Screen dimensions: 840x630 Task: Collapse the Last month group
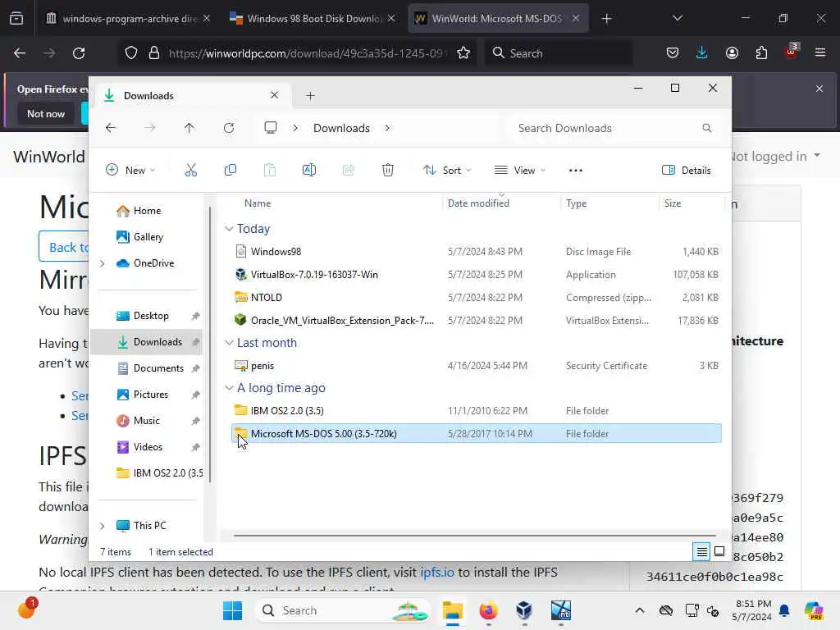click(x=230, y=343)
